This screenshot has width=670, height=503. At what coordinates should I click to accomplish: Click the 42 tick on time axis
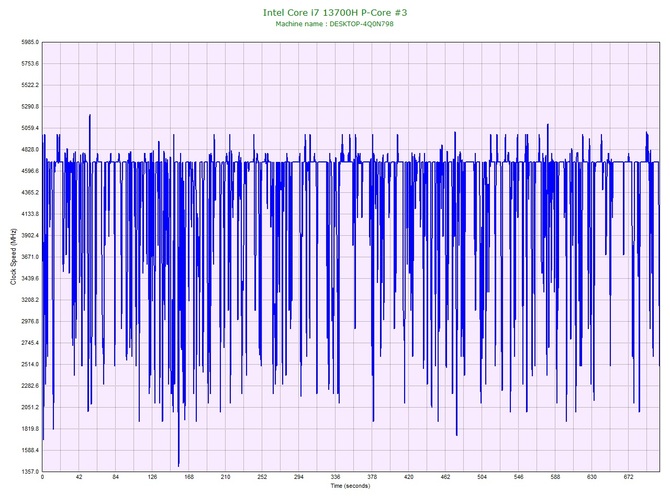pyautogui.click(x=79, y=477)
